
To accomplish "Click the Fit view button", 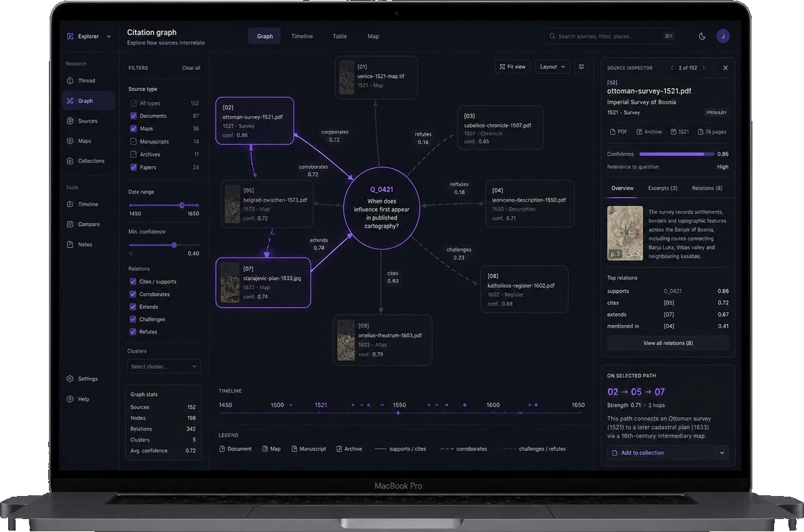I will pos(512,67).
